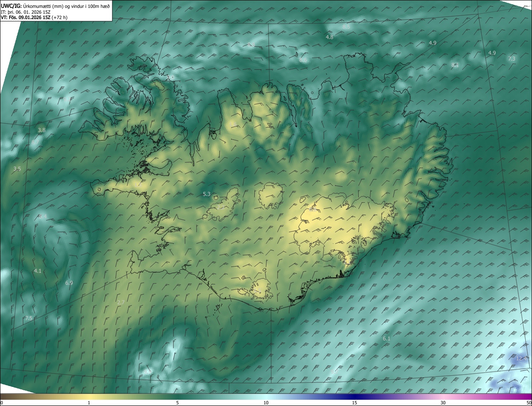This screenshot has height=406, width=532.
Task: Click the 7.5 value label near bottom-left
Action: point(29,318)
